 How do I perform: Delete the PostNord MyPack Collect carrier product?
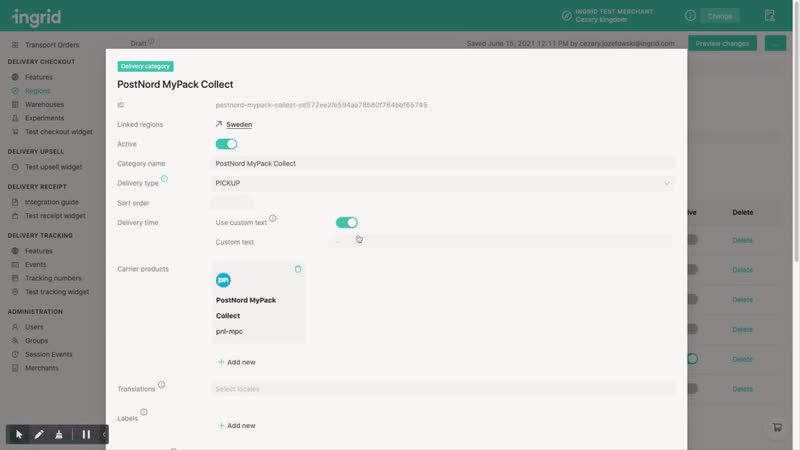click(298, 269)
